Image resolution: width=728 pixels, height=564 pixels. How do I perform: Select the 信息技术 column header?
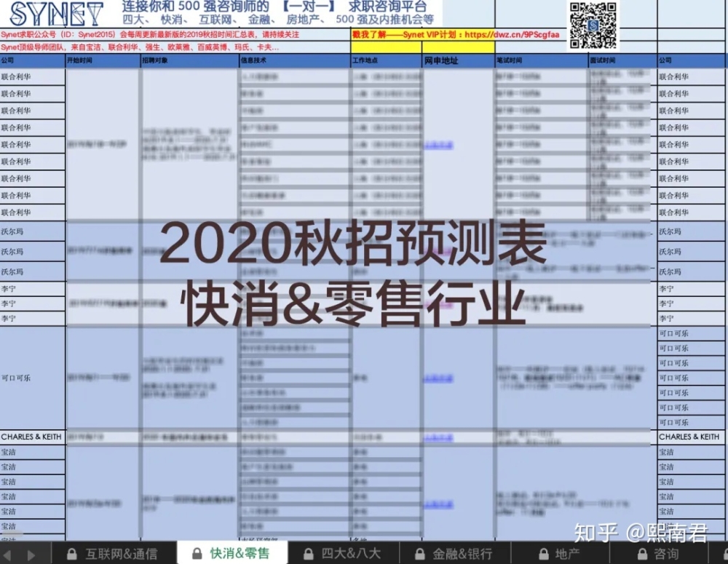click(295, 61)
